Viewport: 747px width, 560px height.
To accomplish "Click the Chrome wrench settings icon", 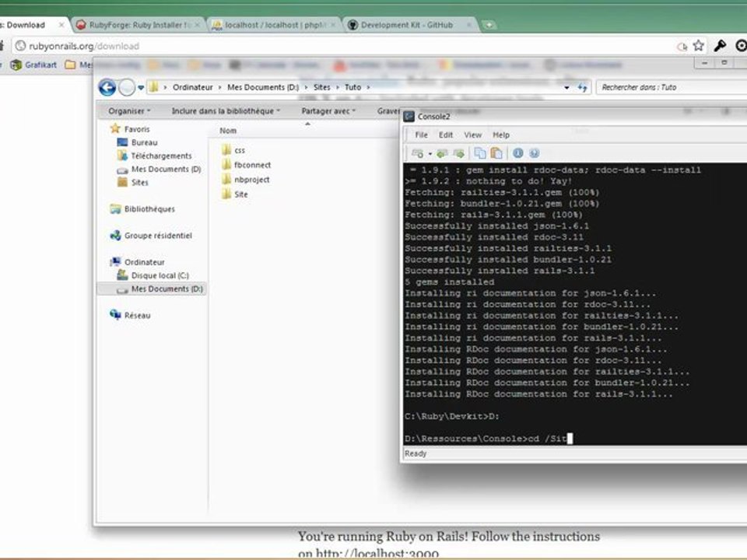I will coord(720,46).
